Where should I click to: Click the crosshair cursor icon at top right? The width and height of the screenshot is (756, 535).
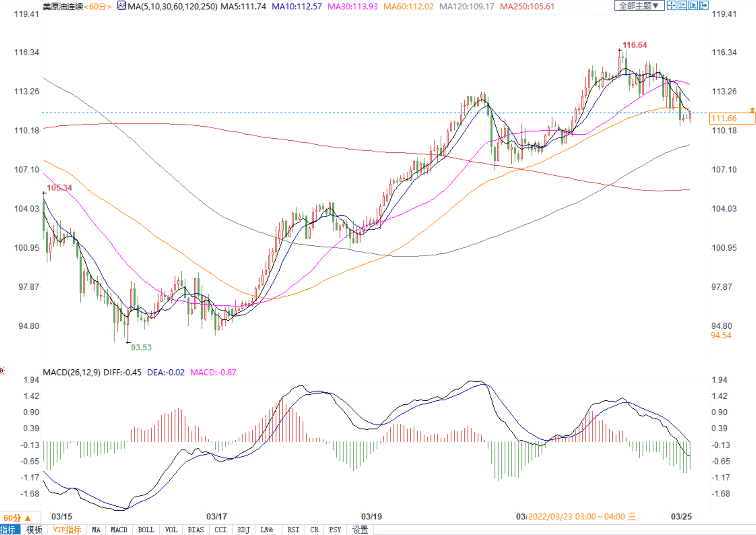tap(671, 6)
